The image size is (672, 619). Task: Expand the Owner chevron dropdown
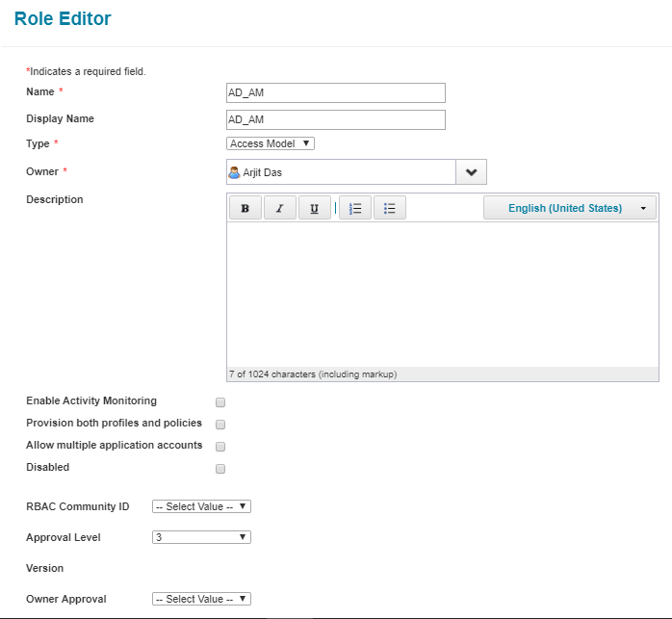pos(471,172)
